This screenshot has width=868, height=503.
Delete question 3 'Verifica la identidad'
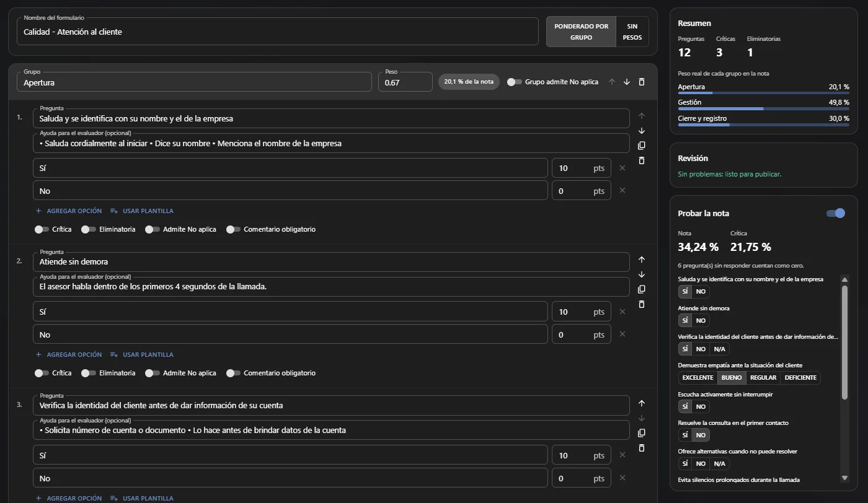(642, 448)
